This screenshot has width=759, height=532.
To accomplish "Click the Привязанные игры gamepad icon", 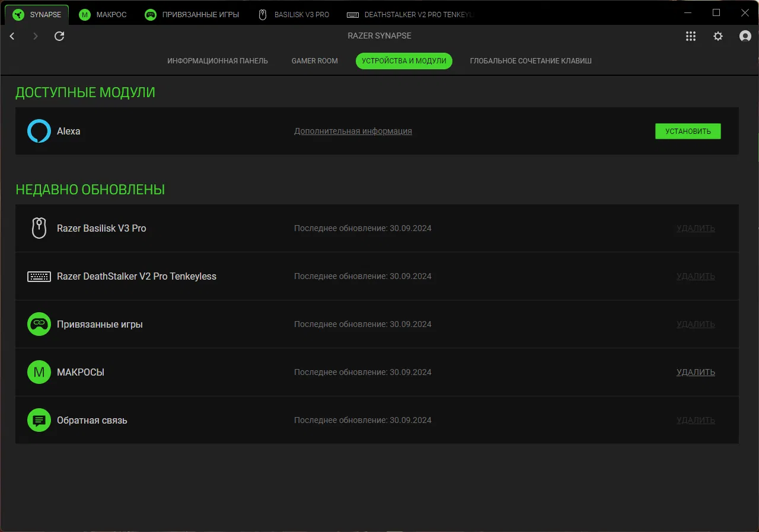I will (39, 324).
